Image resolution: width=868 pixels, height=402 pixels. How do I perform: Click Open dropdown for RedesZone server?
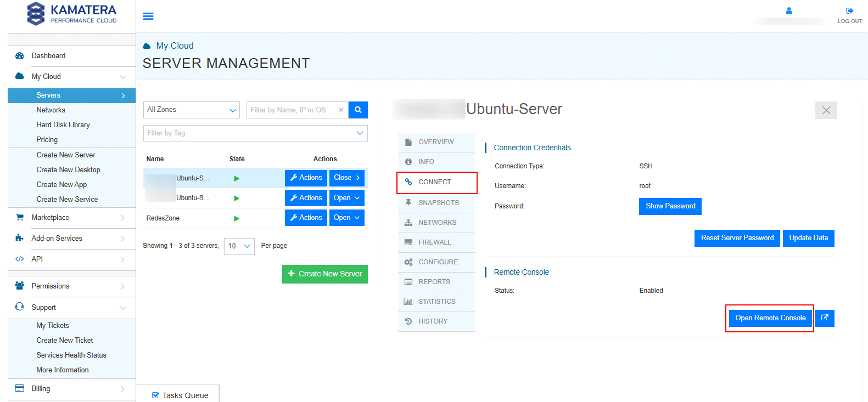click(347, 218)
